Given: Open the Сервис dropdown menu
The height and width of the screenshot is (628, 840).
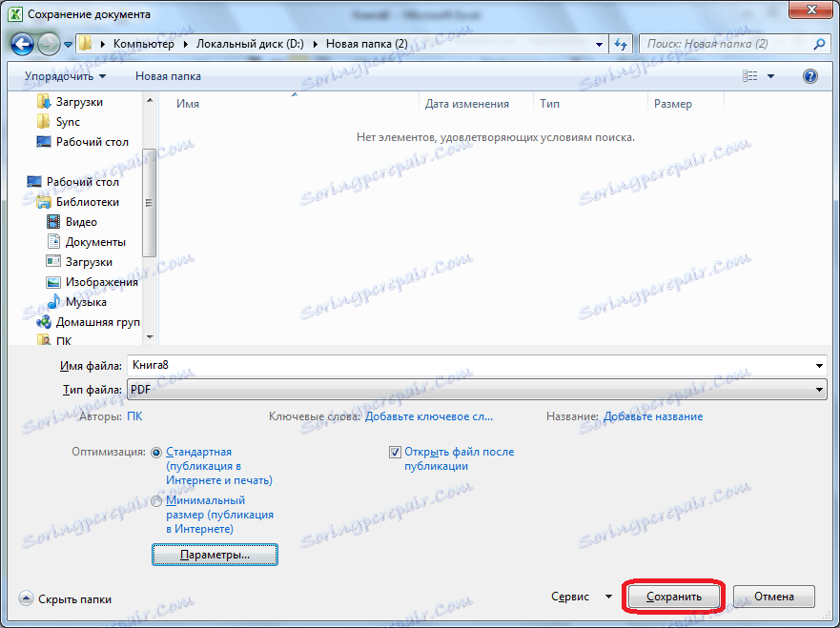Looking at the screenshot, I should tap(581, 597).
